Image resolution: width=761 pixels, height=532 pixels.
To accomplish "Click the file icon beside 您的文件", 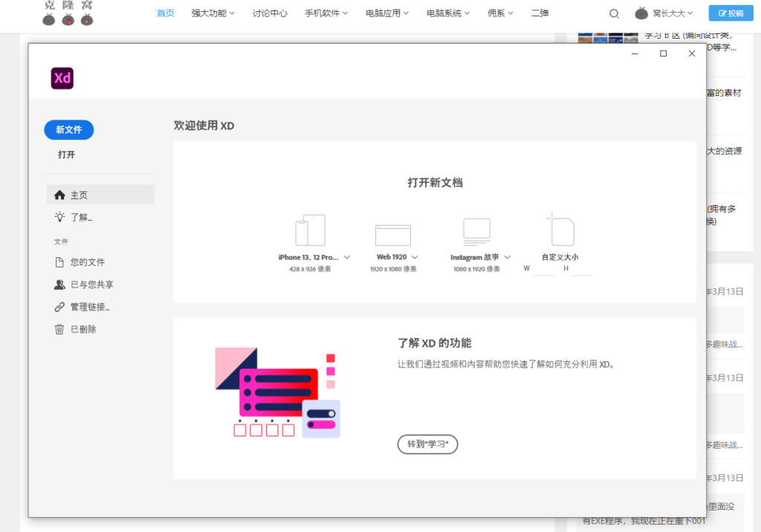I will (59, 262).
